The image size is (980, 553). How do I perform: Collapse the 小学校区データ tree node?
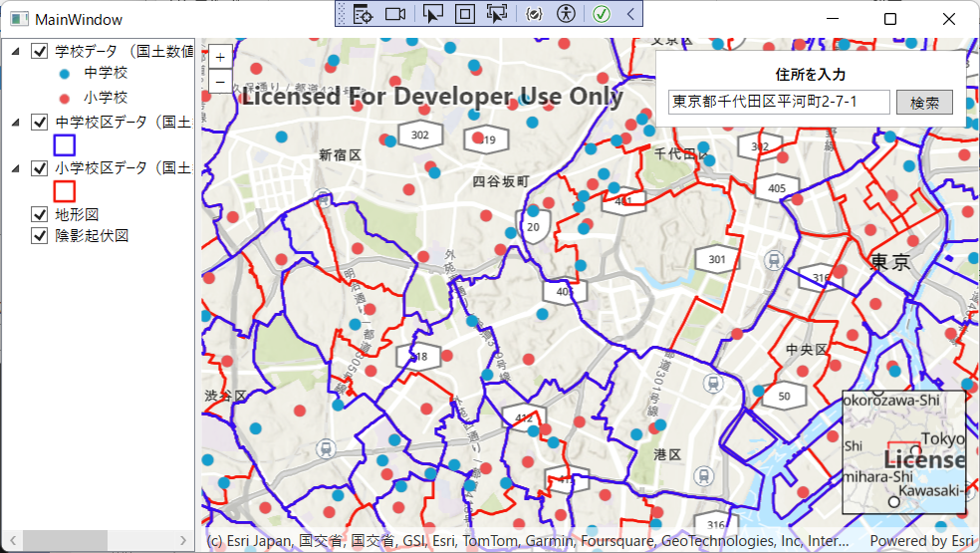16,168
